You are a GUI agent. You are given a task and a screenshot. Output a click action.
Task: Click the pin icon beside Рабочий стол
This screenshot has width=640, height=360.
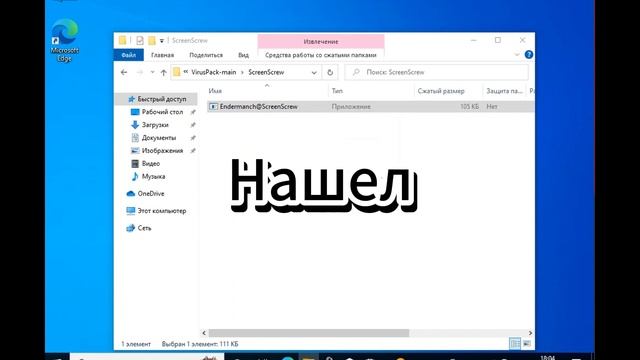193,112
